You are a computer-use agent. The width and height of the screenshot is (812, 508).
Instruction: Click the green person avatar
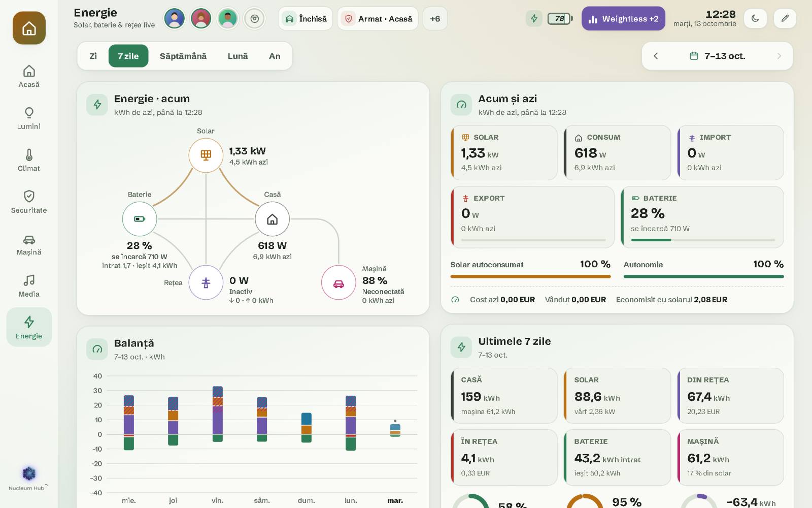coord(228,19)
